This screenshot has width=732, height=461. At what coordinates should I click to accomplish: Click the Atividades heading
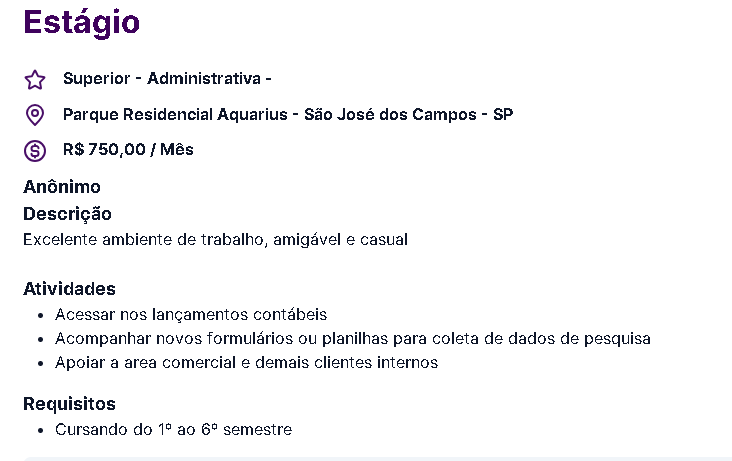click(69, 289)
